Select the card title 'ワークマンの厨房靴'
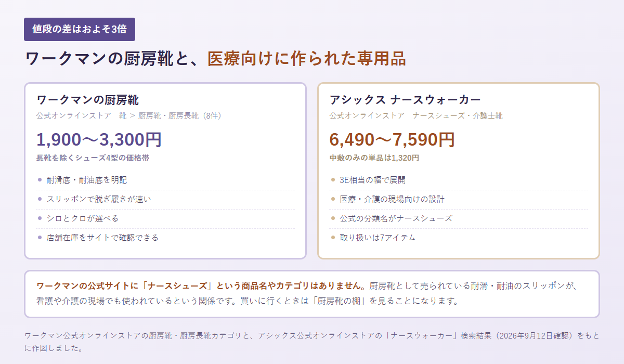This screenshot has width=624, height=364. 88,100
